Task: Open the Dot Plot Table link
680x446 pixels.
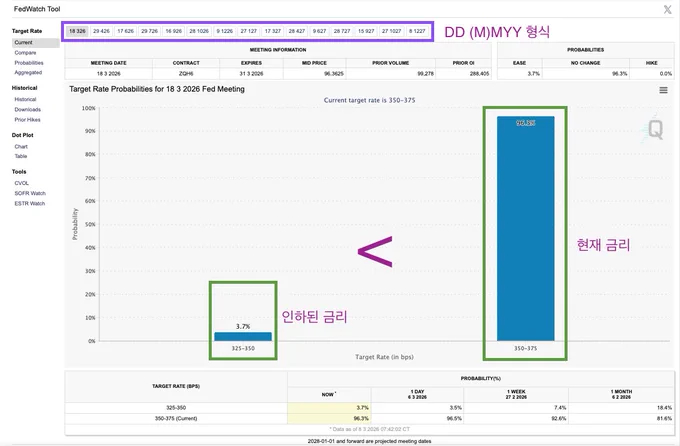Action: click(21, 156)
